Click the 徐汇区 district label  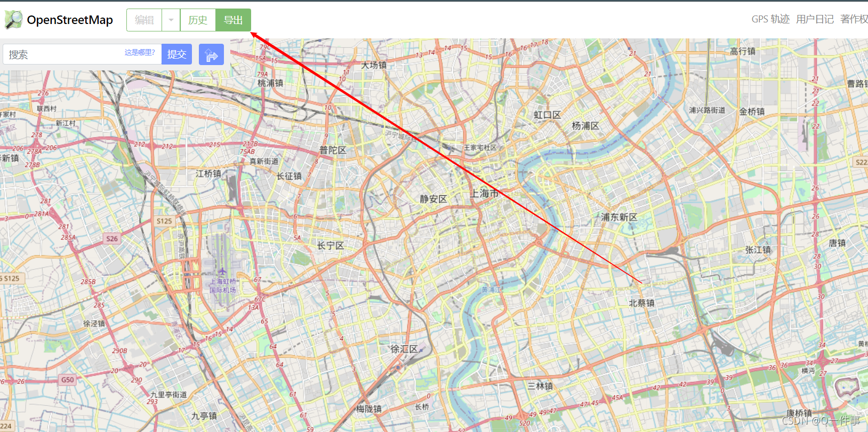[404, 349]
